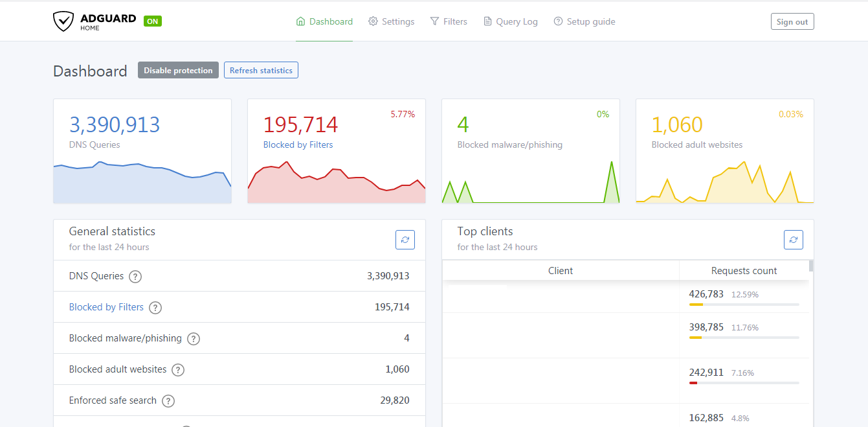Click the 242,911 requests count
Image resolution: width=868 pixels, height=427 pixels.
point(706,373)
